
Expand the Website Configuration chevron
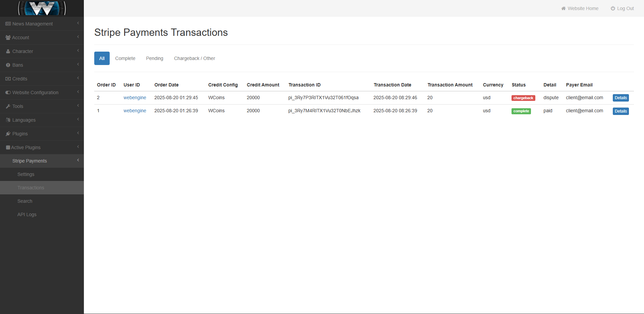click(x=78, y=92)
